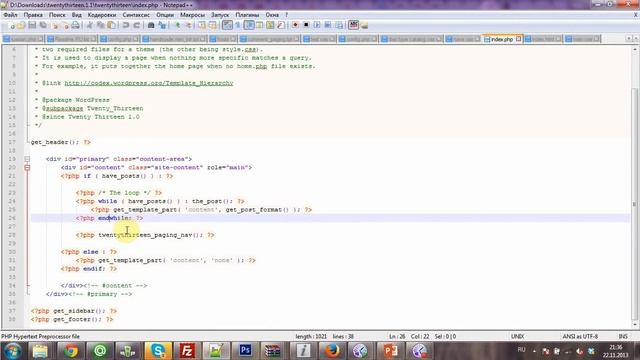The image size is (640, 360).
Task: Click the Undo arrow icon
Action: pyautogui.click(x=126, y=25)
